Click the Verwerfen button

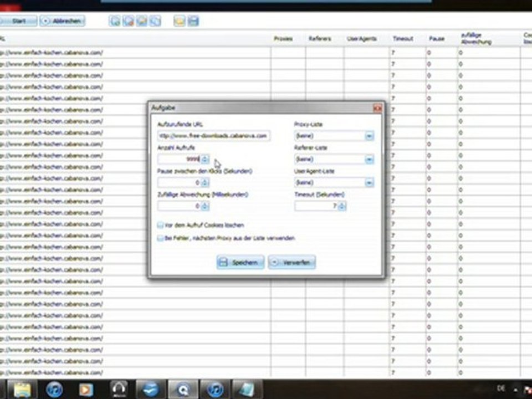(x=292, y=262)
